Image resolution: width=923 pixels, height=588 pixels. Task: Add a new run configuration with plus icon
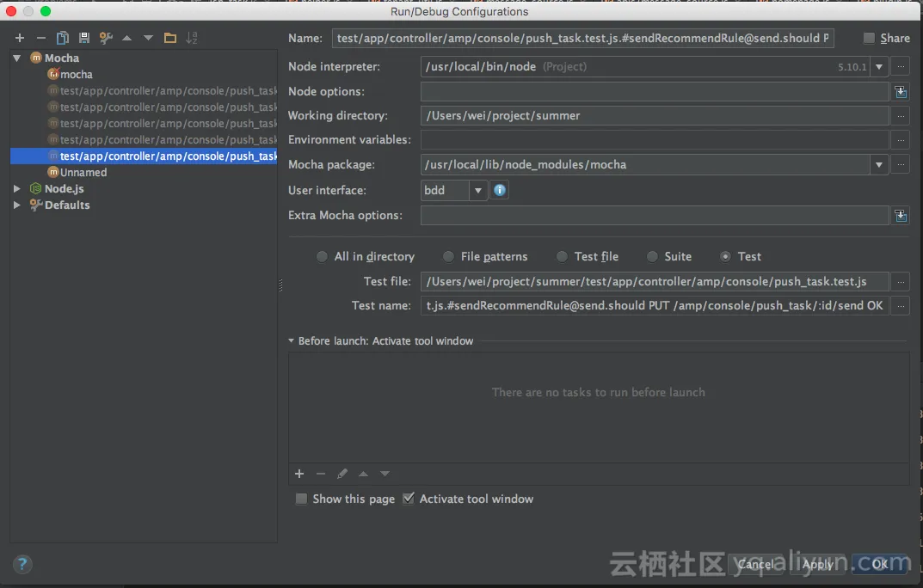click(x=19, y=38)
